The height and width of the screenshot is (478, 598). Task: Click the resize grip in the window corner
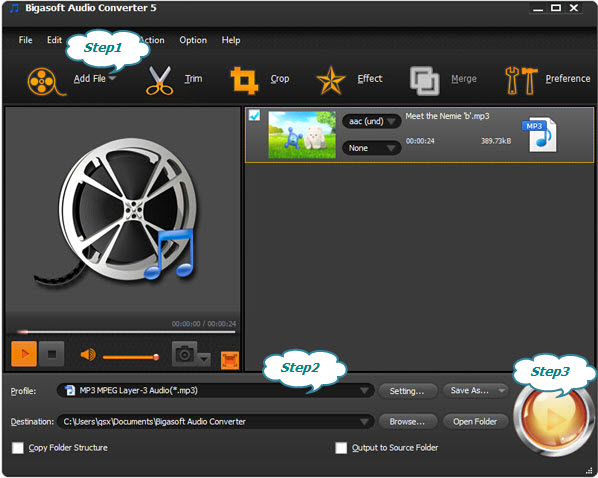coord(590,471)
